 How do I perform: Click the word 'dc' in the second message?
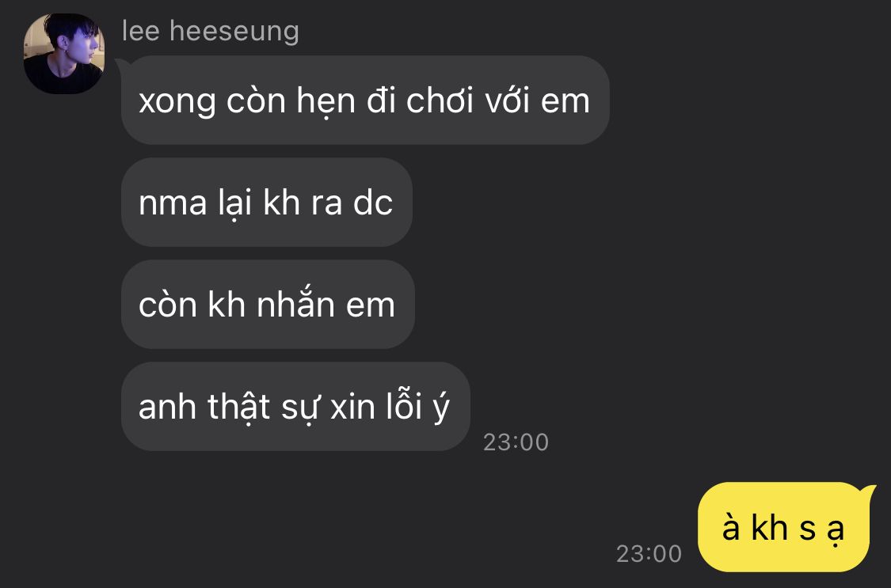click(x=373, y=203)
